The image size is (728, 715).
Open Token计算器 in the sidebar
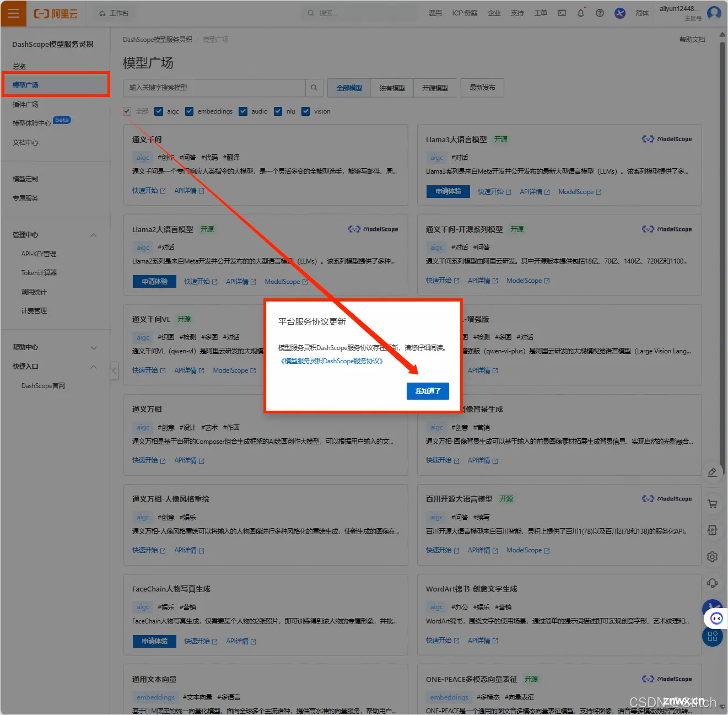coord(39,273)
